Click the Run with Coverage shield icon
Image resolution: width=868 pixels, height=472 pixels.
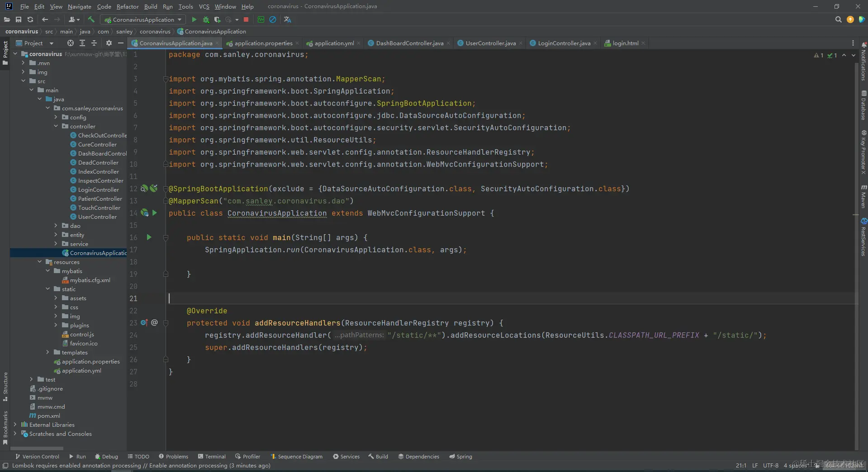pos(218,19)
